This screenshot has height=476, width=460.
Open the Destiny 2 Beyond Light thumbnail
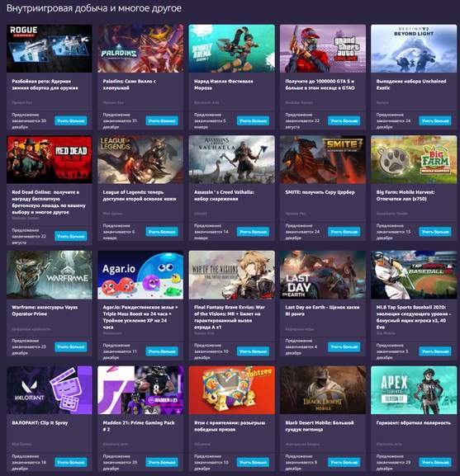click(414, 49)
